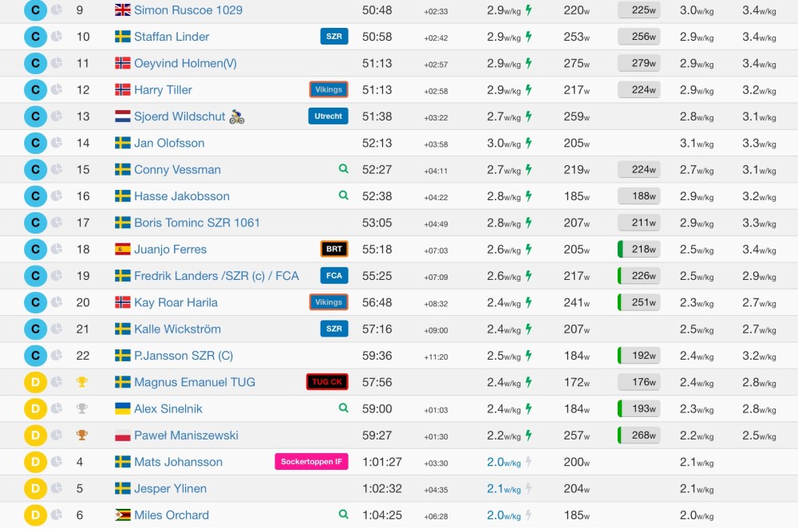Click the gold trophy beside Magnus Emanuel TUG

click(81, 382)
